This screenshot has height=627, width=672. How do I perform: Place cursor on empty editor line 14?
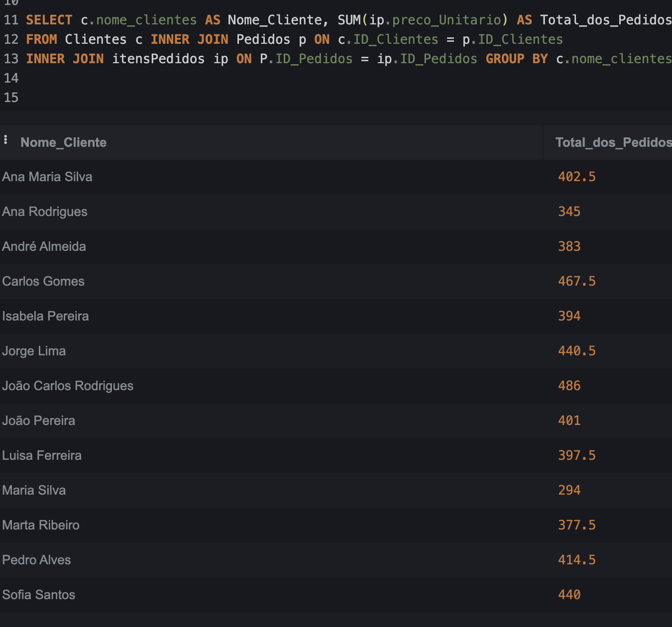tap(348, 78)
